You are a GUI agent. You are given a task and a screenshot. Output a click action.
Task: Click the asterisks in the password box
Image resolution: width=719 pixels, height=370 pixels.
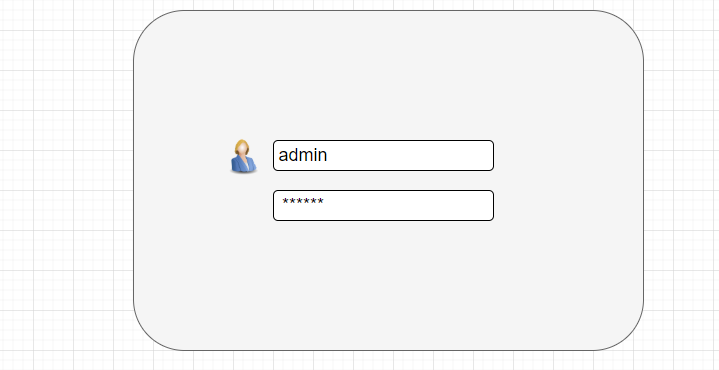303,201
